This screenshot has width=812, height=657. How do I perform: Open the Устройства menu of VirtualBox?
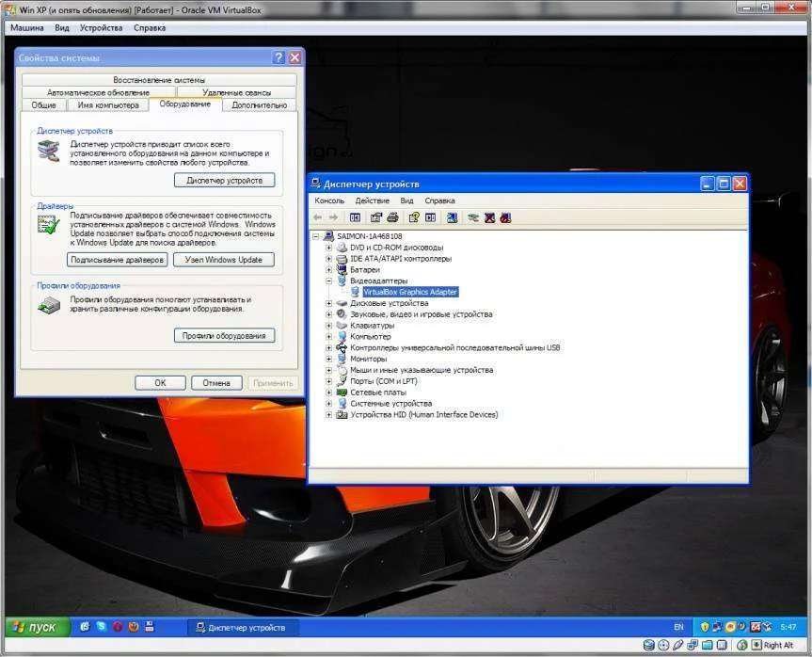(x=101, y=28)
